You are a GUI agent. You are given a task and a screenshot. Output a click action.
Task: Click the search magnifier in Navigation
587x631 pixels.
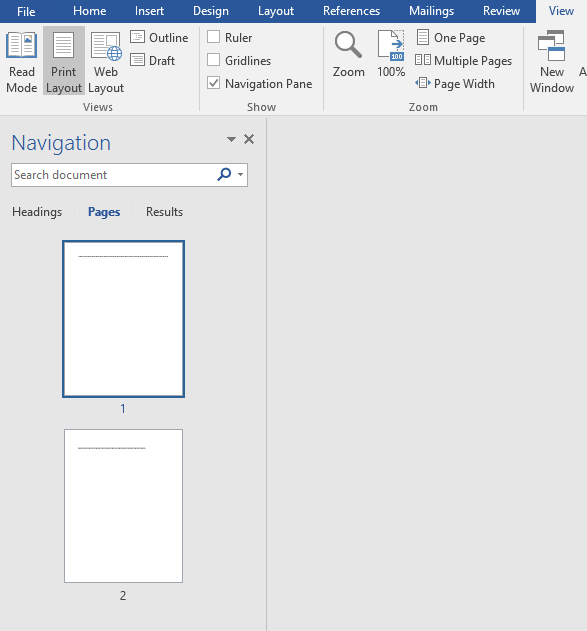[x=224, y=175]
